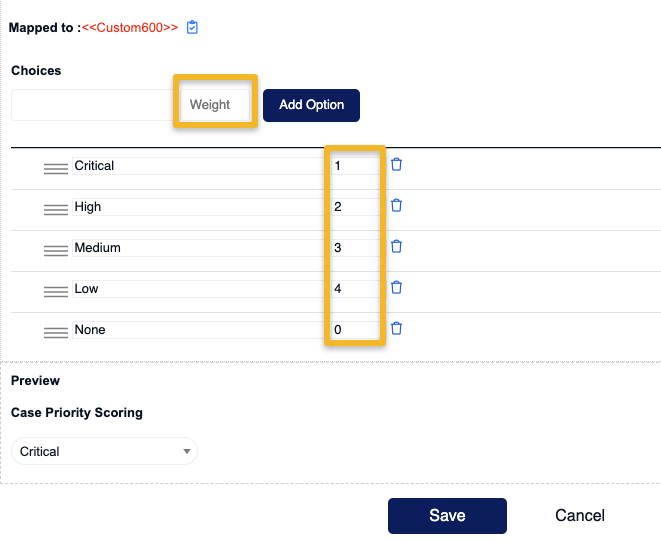Edit the weight value for Low
The image size is (661, 542).
click(355, 289)
